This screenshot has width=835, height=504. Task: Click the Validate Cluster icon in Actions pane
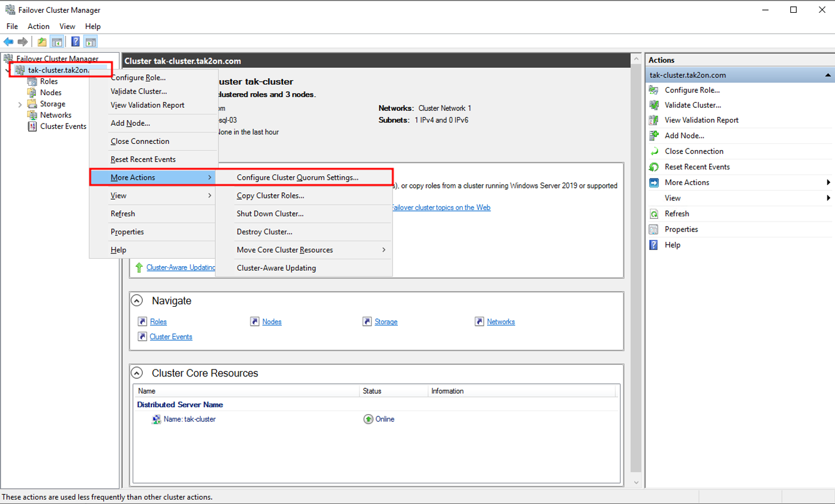pos(654,105)
